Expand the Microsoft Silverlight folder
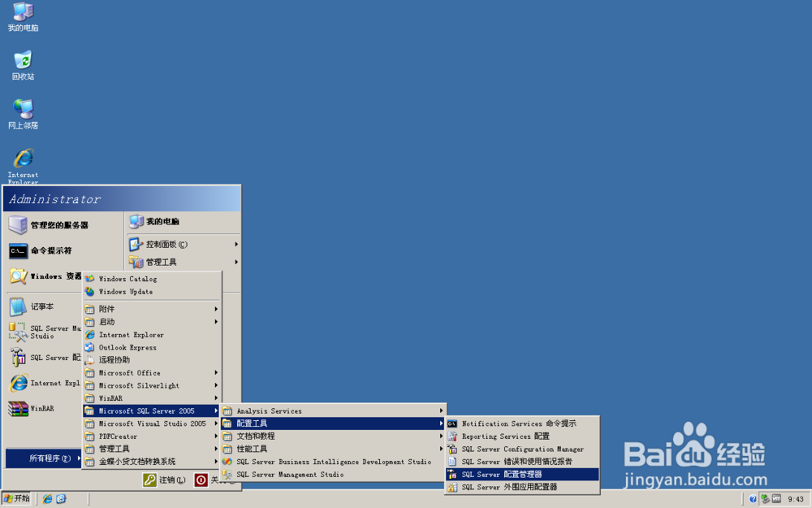The height and width of the screenshot is (508, 812). (x=153, y=385)
